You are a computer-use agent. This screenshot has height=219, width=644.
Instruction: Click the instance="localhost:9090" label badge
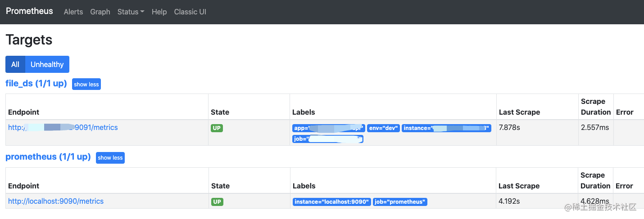coord(332,202)
